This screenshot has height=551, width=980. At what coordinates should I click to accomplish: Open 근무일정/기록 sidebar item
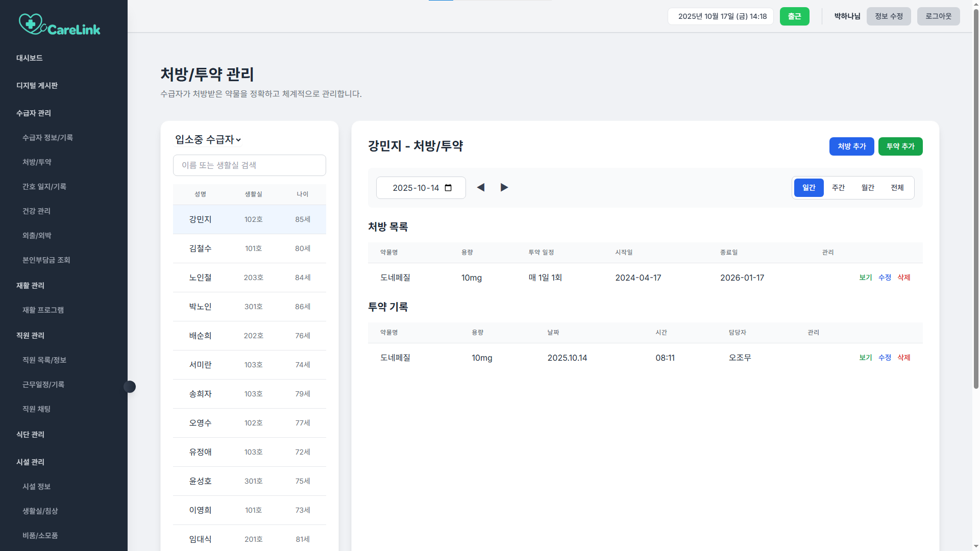[43, 385]
